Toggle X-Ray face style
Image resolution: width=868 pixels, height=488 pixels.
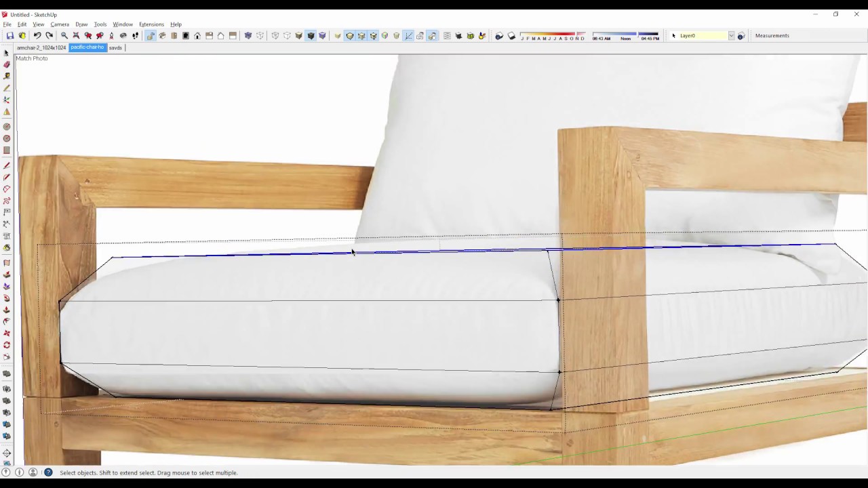click(x=248, y=36)
